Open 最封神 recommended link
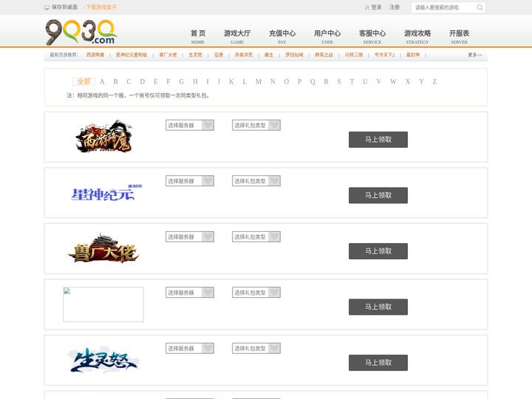Viewport: 532px width, 399px height. click(413, 55)
